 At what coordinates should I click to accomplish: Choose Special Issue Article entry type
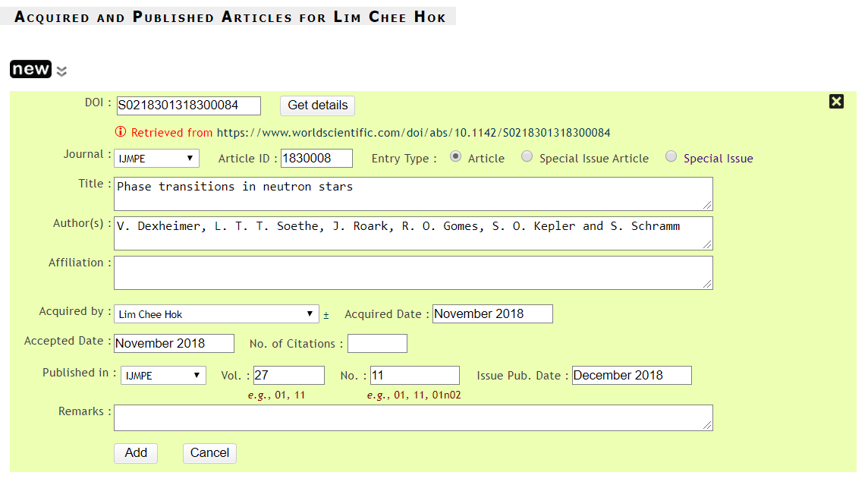(x=527, y=157)
